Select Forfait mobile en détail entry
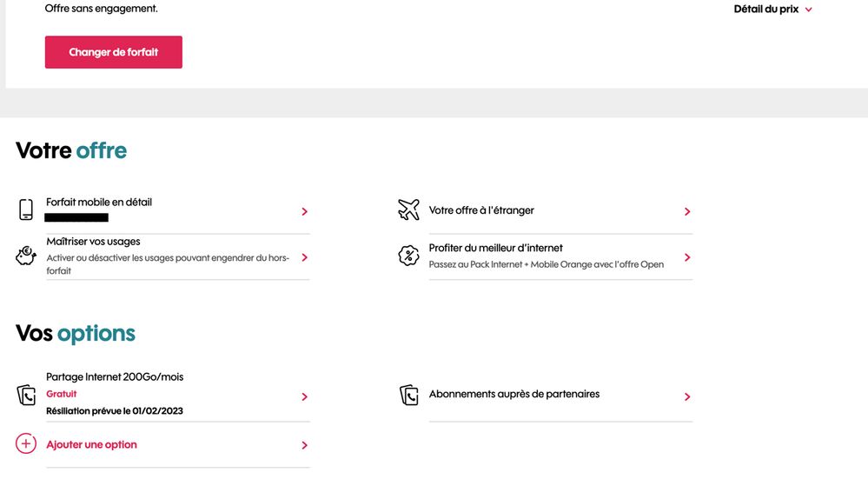 tap(99, 202)
